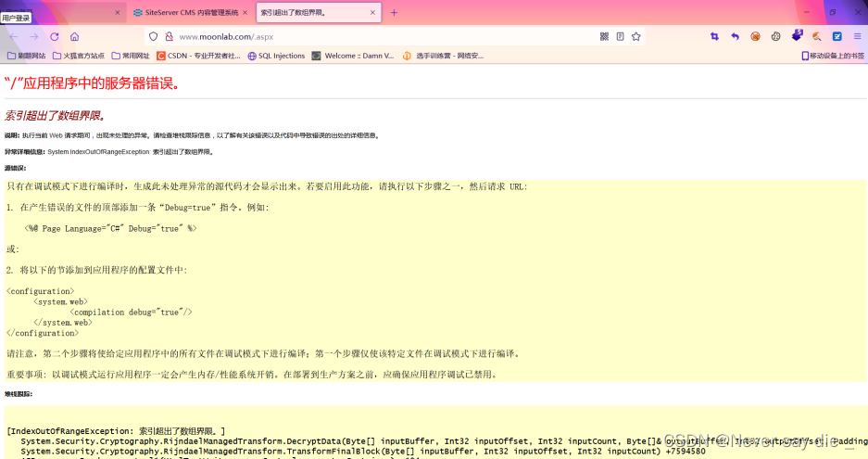Click the orange round extension icon

755,36
